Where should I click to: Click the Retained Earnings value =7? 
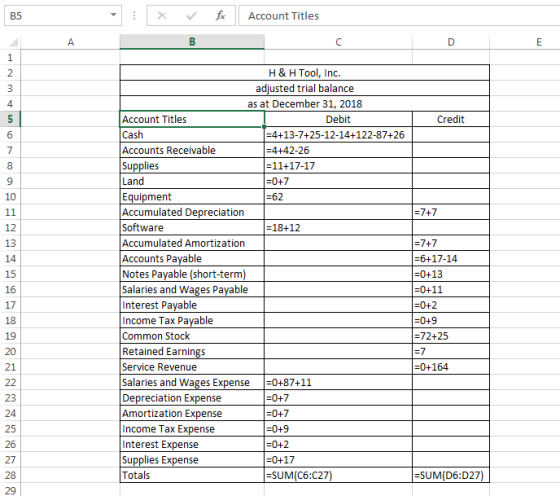451,351
